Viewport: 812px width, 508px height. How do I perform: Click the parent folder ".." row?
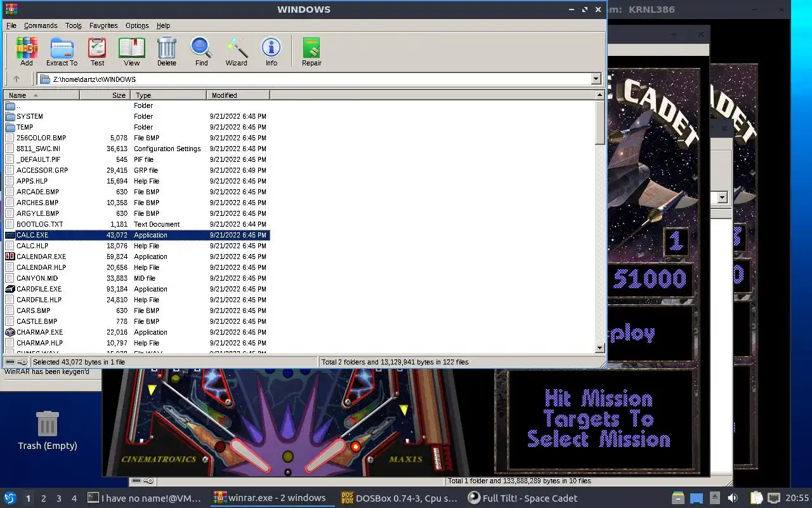137,105
